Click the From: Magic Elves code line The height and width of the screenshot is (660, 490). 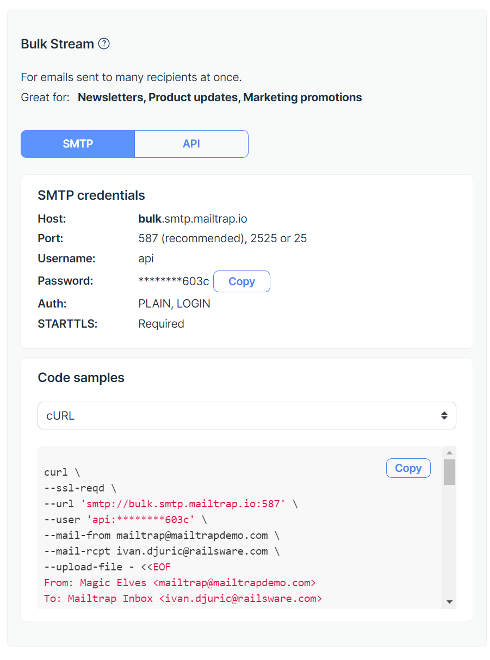(x=180, y=583)
